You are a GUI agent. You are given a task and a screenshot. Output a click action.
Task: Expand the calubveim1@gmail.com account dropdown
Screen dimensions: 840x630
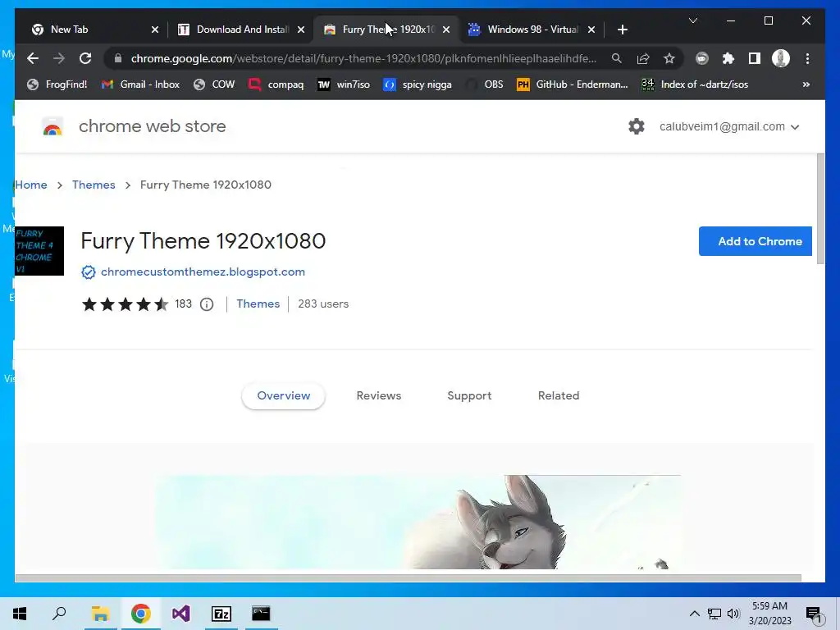[729, 127]
